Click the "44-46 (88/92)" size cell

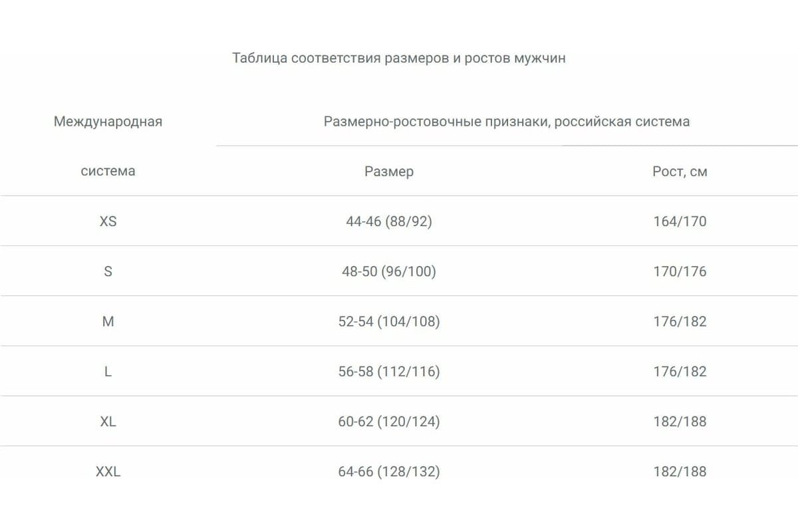pyautogui.click(x=388, y=221)
